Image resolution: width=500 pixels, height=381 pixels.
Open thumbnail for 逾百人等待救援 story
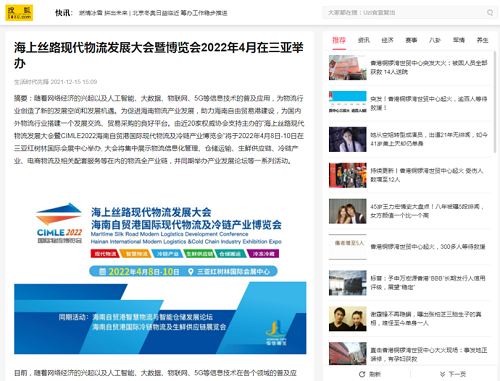[x=348, y=103]
